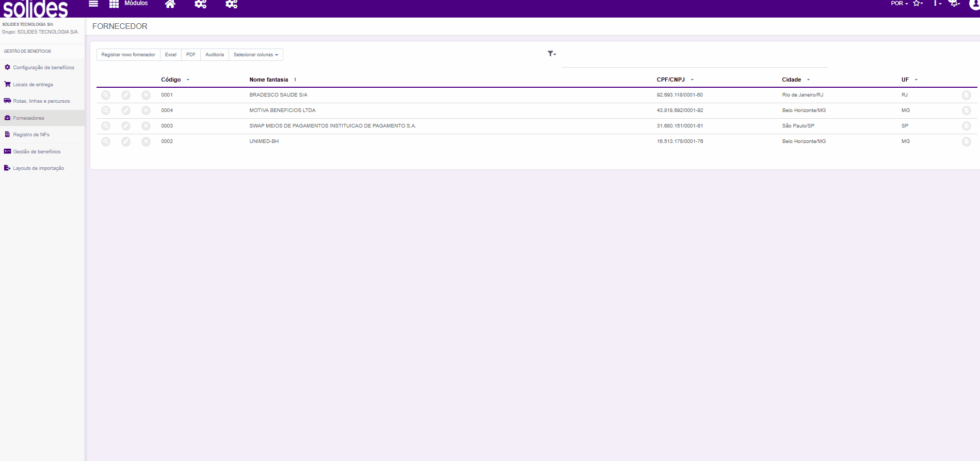Expand Selecionar colunas dropdown
Viewport: 980px width, 461px height.
256,55
